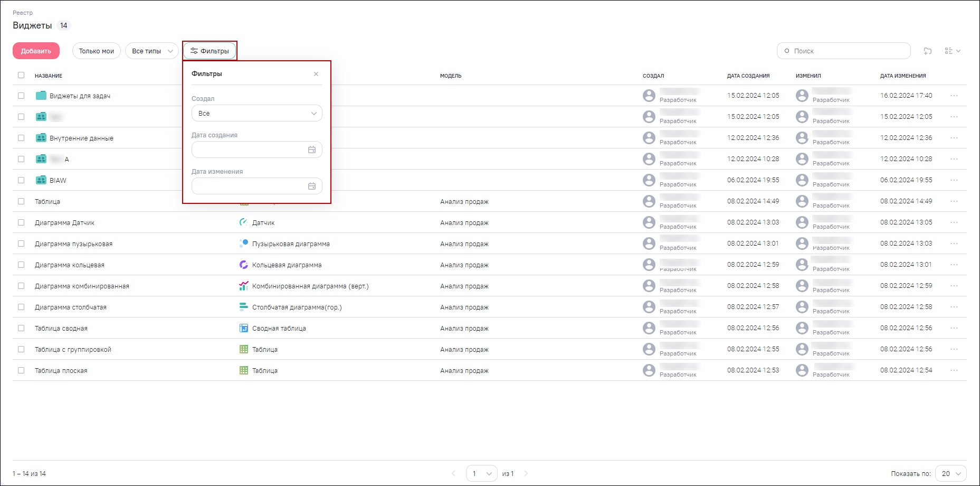
Task: Select all rows with header checkbox
Action: [21, 75]
